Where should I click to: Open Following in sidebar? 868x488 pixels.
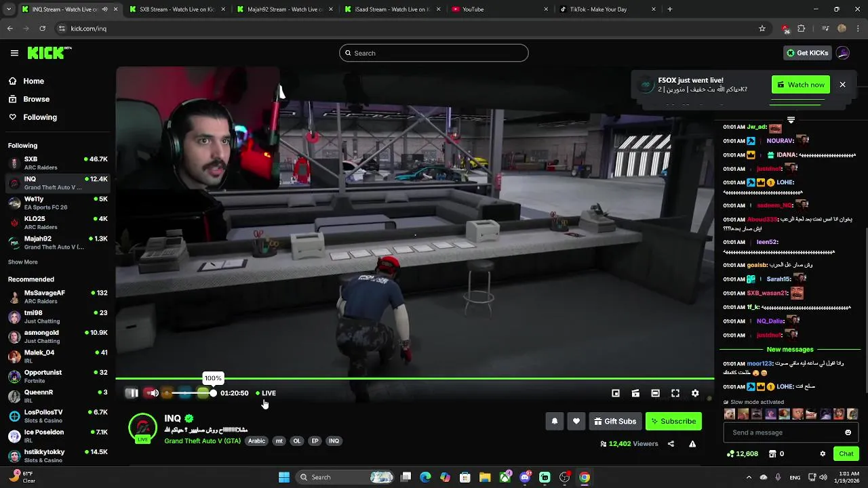[x=40, y=117]
